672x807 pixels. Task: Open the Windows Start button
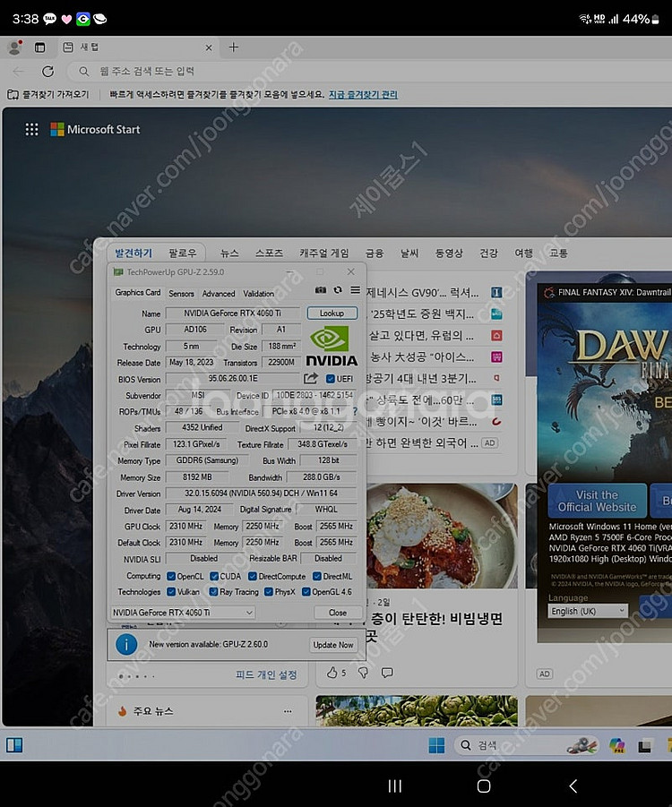(x=436, y=744)
